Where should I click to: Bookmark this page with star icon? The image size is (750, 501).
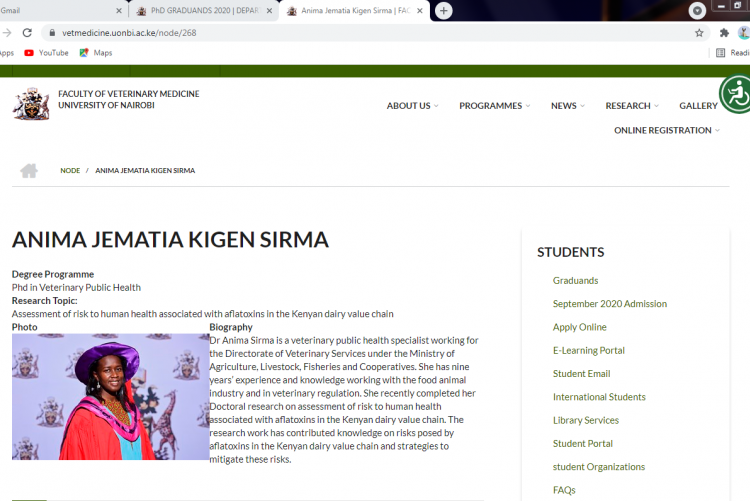tap(699, 33)
